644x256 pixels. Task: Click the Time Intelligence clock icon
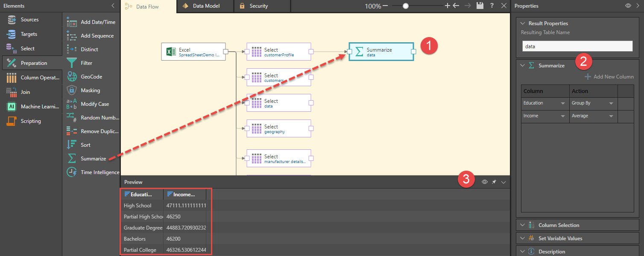tap(72, 172)
